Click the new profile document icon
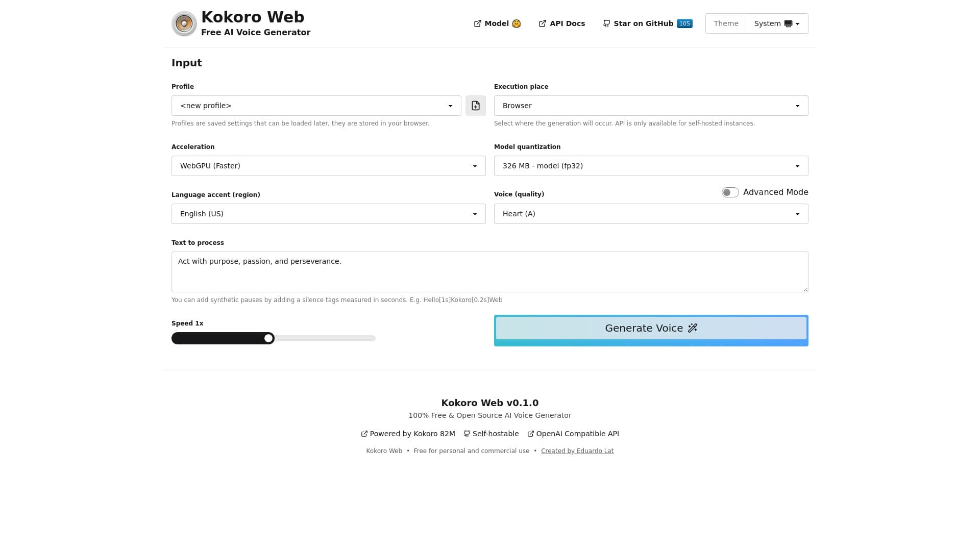Viewport: 980px width, 551px height. point(475,106)
